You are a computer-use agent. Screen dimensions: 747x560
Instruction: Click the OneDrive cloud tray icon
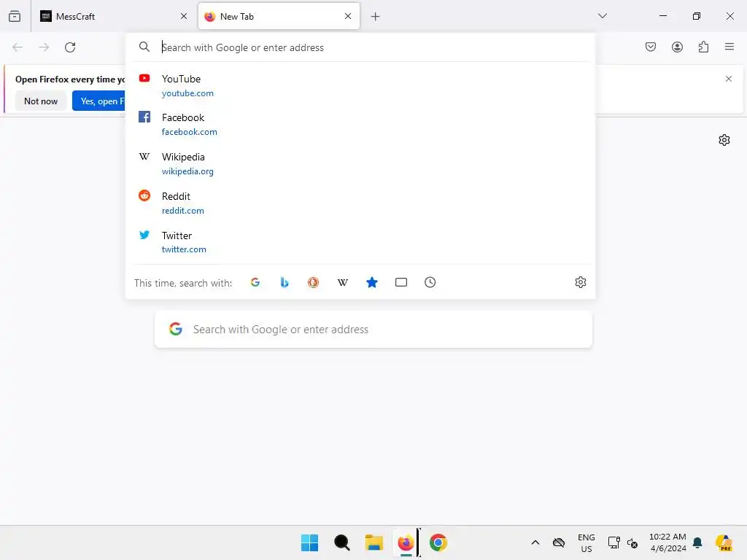[x=559, y=542]
